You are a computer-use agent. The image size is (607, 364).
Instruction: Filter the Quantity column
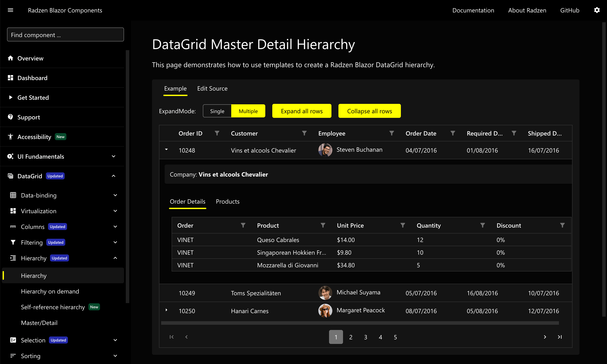[x=483, y=225]
